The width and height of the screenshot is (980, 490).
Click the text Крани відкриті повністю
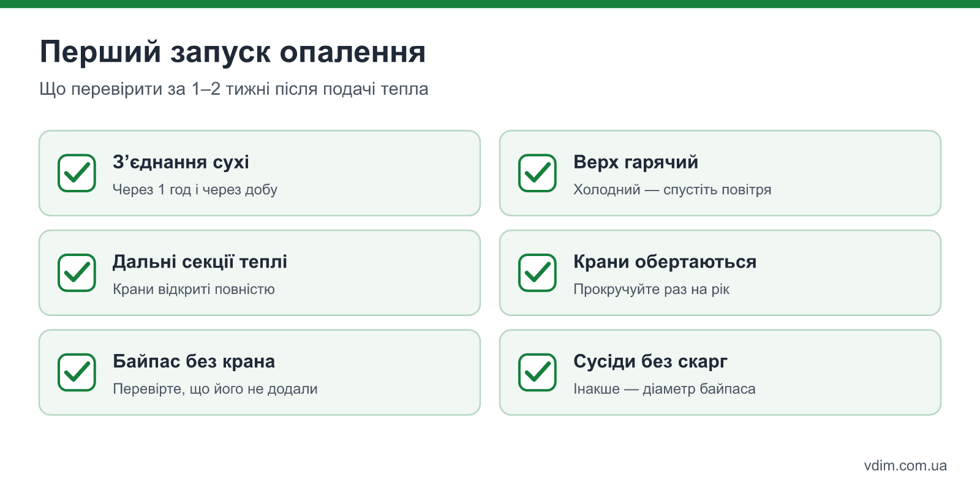pyautogui.click(x=194, y=289)
